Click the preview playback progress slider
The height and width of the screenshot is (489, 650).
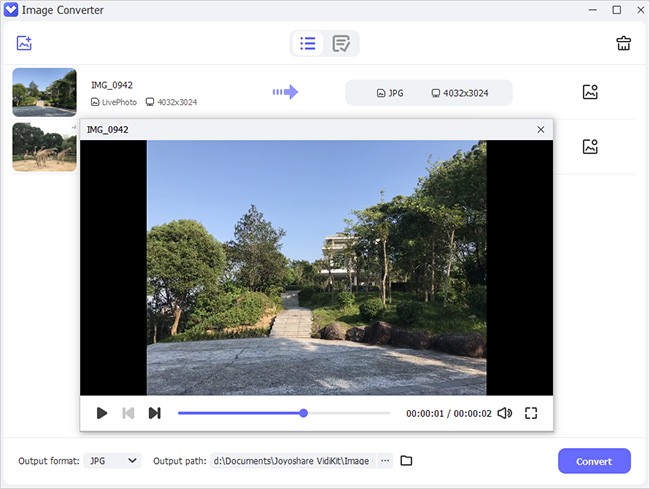[x=284, y=413]
